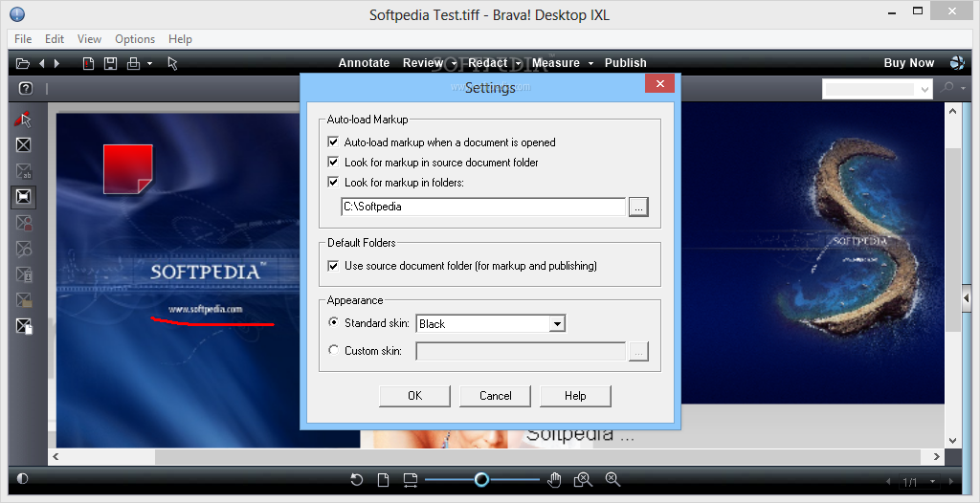
Task: Choose the find and redact magnifier tool
Action: [23, 249]
